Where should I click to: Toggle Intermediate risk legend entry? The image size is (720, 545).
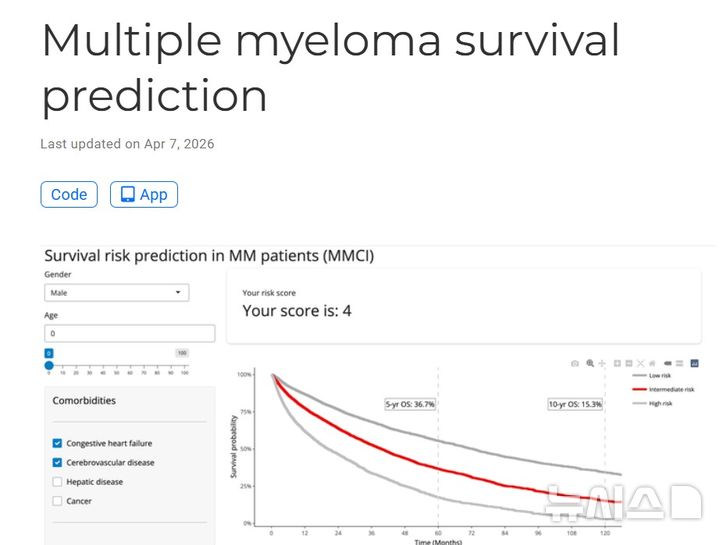click(664, 389)
